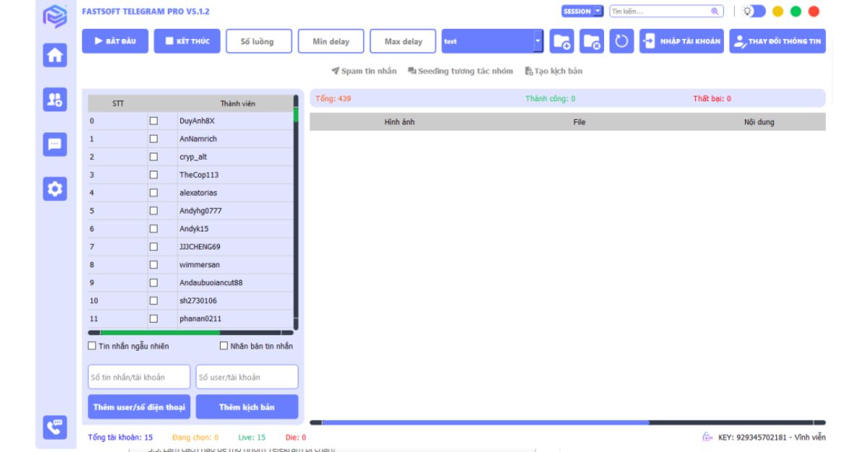Click the Min delay input field

(x=331, y=41)
